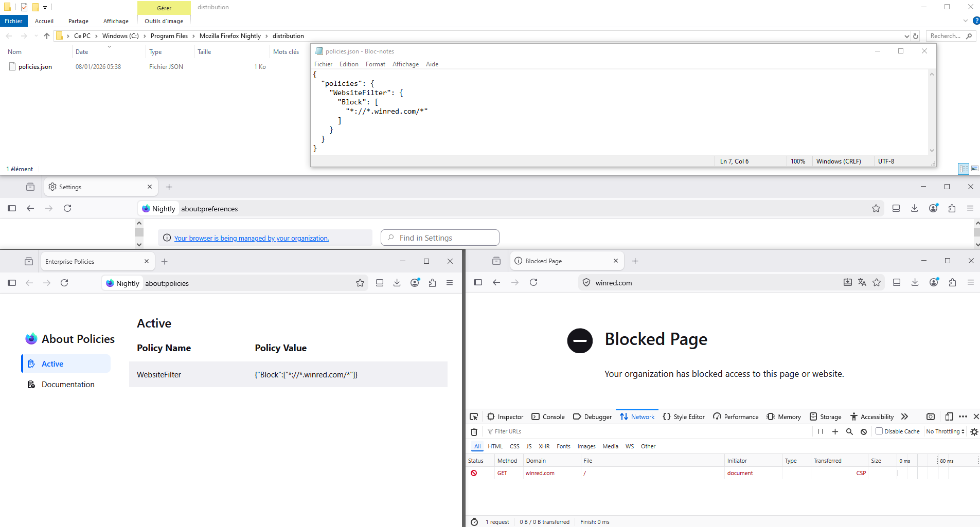
Task: Click the translate page icon in winred.com address bar
Action: (862, 282)
